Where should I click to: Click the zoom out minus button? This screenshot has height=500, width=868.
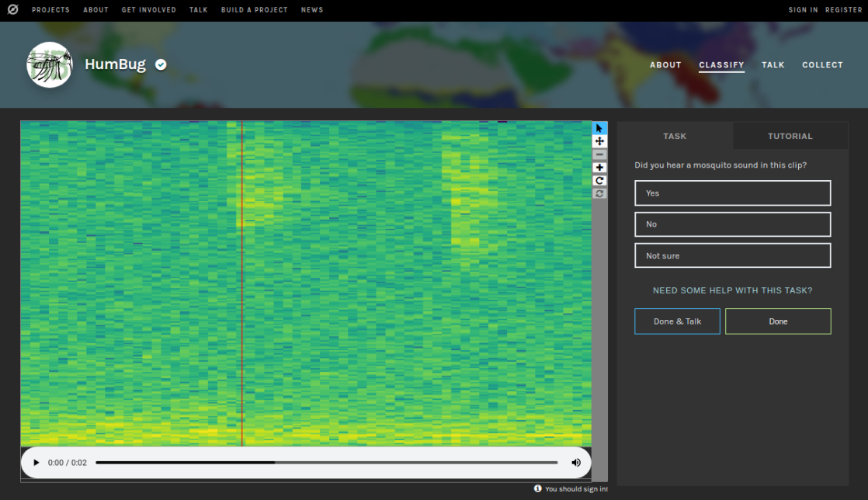(599, 155)
